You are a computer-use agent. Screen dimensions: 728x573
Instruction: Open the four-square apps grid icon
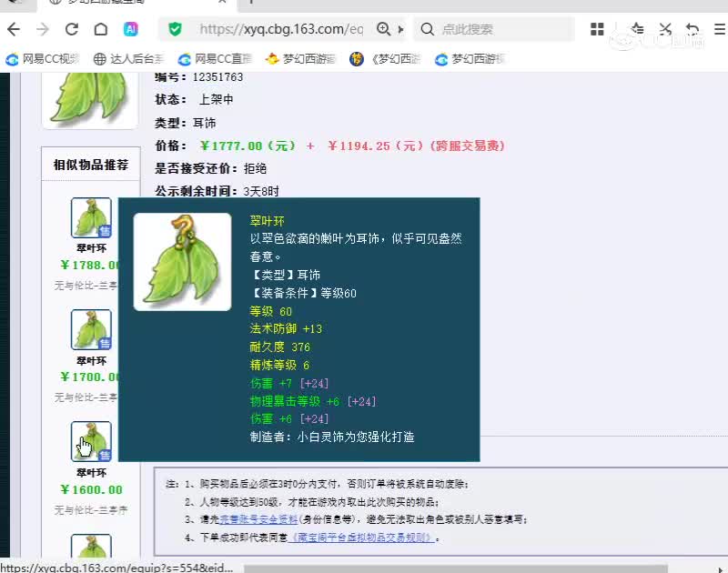[x=597, y=29]
